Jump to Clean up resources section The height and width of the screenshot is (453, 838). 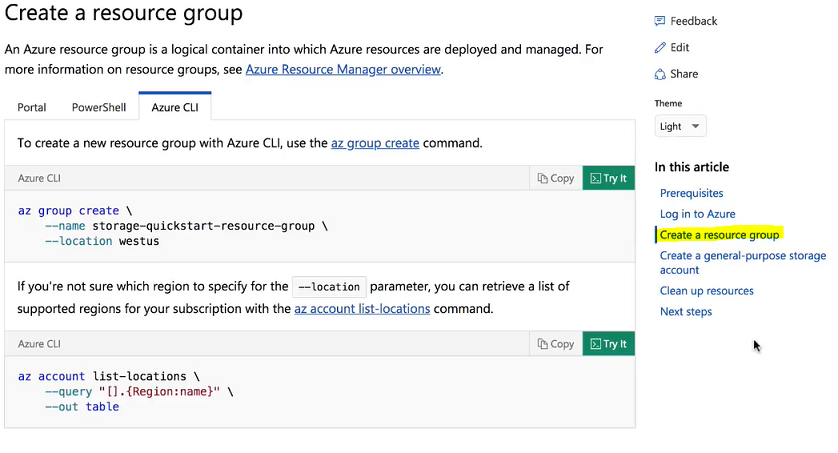click(707, 291)
